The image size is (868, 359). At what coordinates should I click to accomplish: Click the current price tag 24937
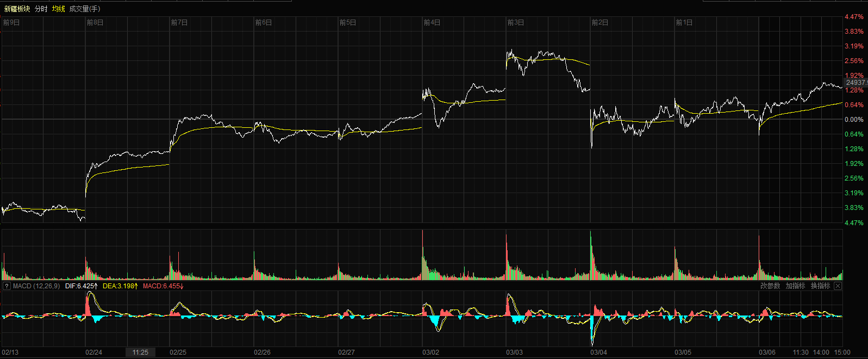coord(855,83)
